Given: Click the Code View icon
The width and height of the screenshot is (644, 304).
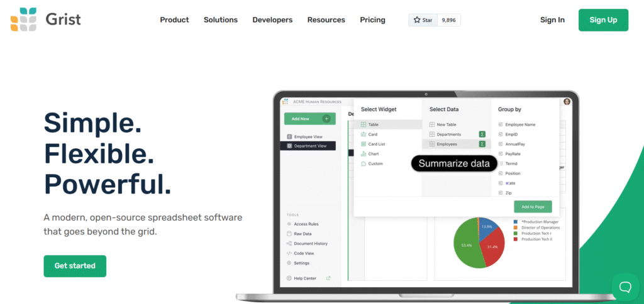Looking at the screenshot, I should point(289,254).
